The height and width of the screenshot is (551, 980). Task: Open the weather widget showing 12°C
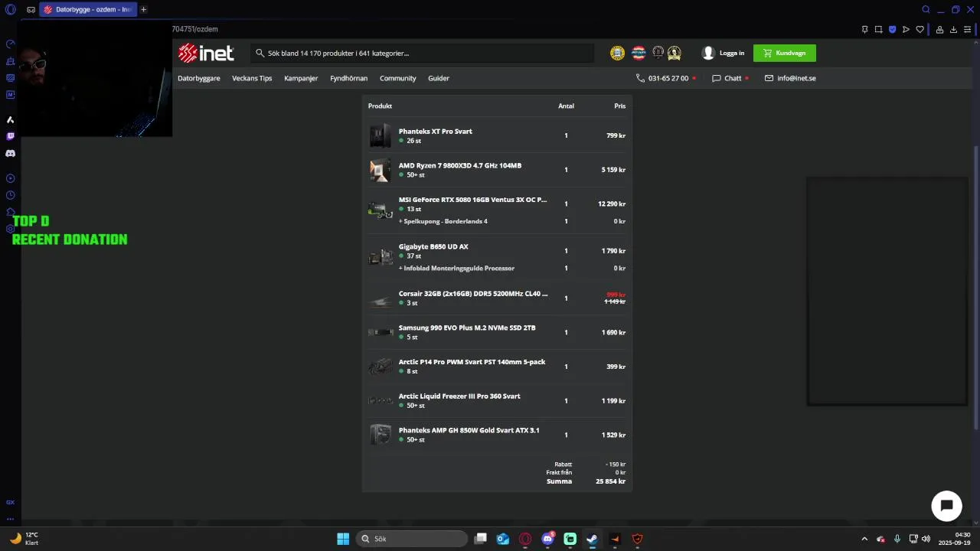(x=24, y=539)
